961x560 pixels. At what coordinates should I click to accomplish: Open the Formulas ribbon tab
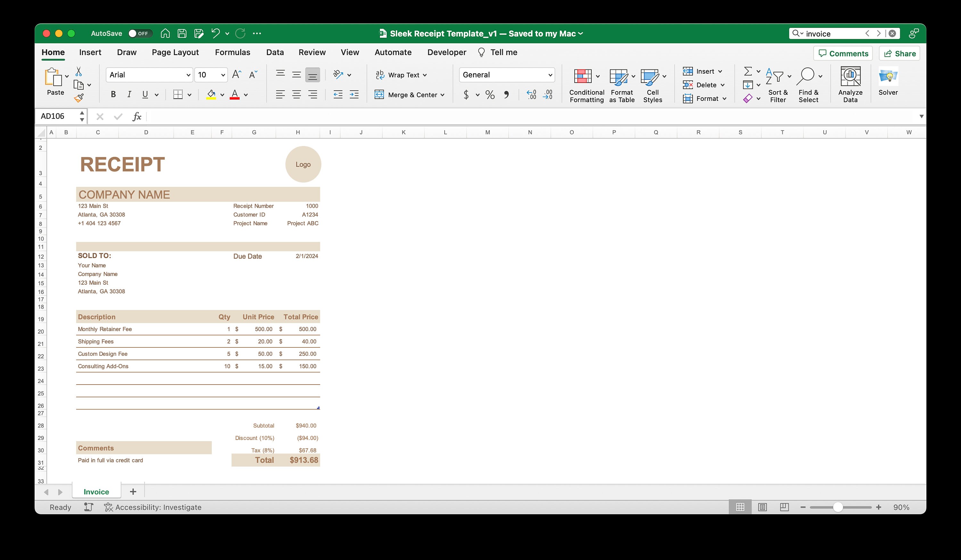tap(233, 52)
